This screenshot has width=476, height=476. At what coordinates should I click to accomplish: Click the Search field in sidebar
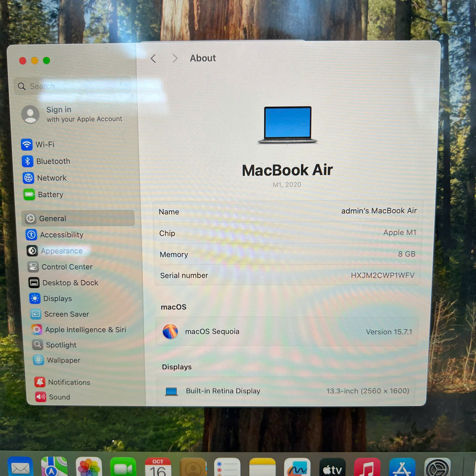pos(74,86)
